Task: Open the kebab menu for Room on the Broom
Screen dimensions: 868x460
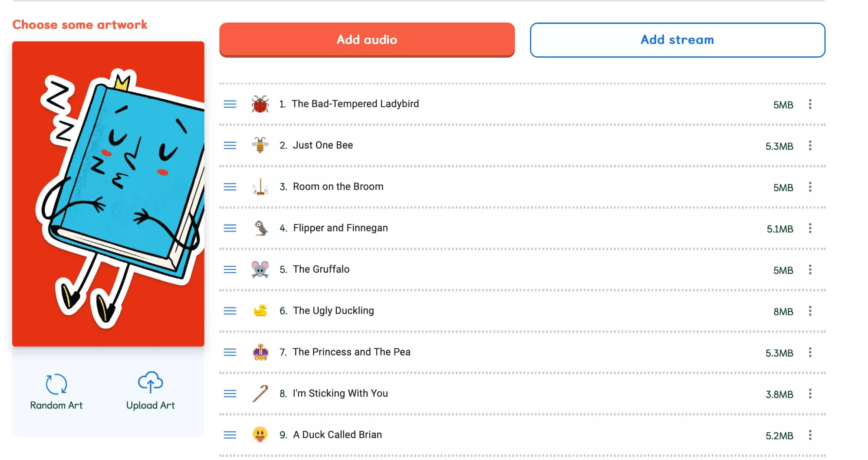Action: point(810,187)
